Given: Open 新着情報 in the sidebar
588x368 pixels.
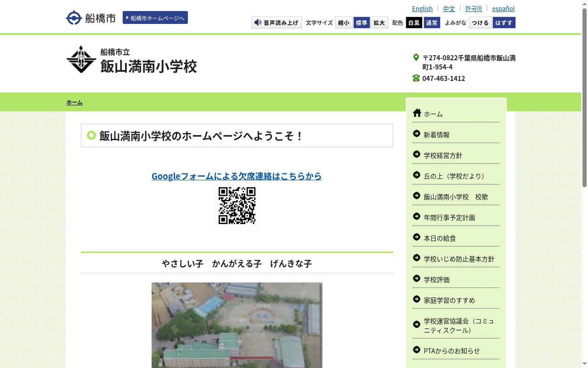Looking at the screenshot, I should click(x=456, y=134).
